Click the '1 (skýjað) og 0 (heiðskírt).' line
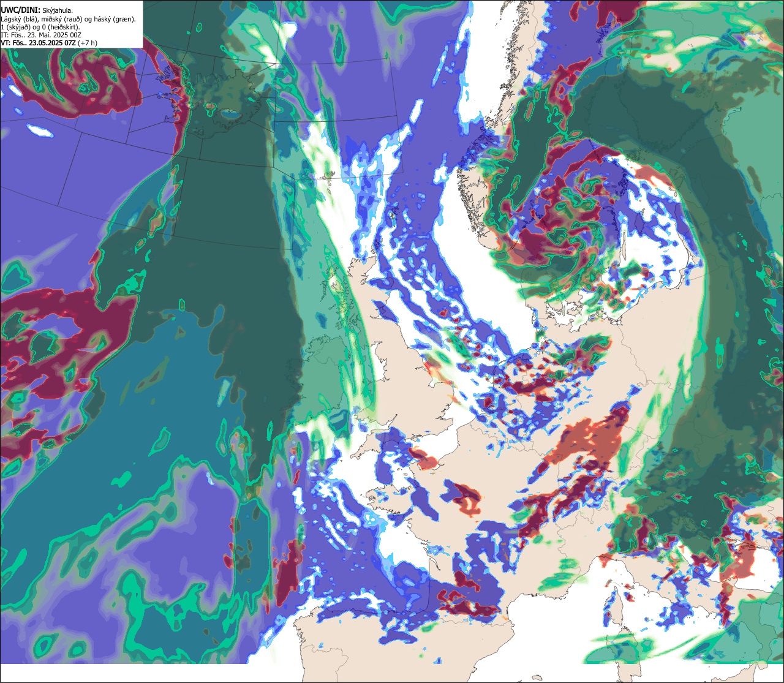The width and height of the screenshot is (784, 683). tap(40, 27)
